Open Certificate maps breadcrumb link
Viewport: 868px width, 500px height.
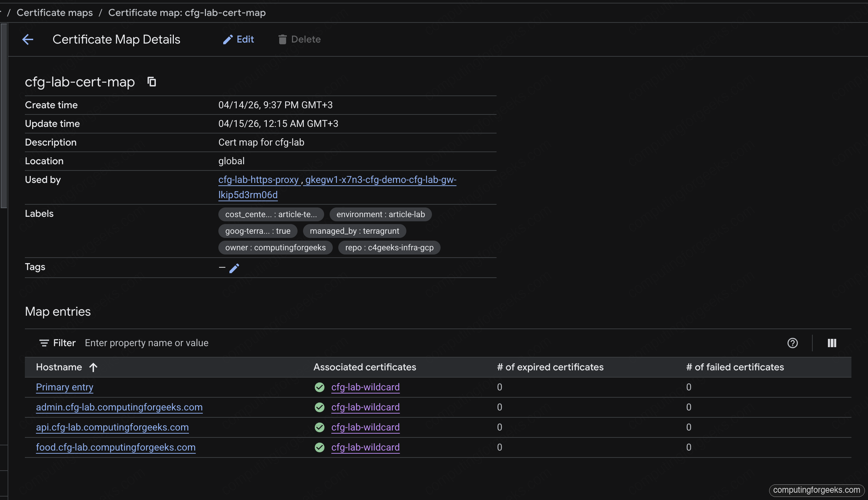point(54,12)
